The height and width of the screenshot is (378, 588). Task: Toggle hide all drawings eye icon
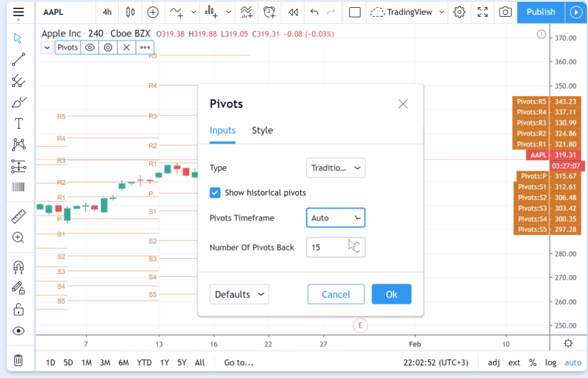pyautogui.click(x=19, y=331)
